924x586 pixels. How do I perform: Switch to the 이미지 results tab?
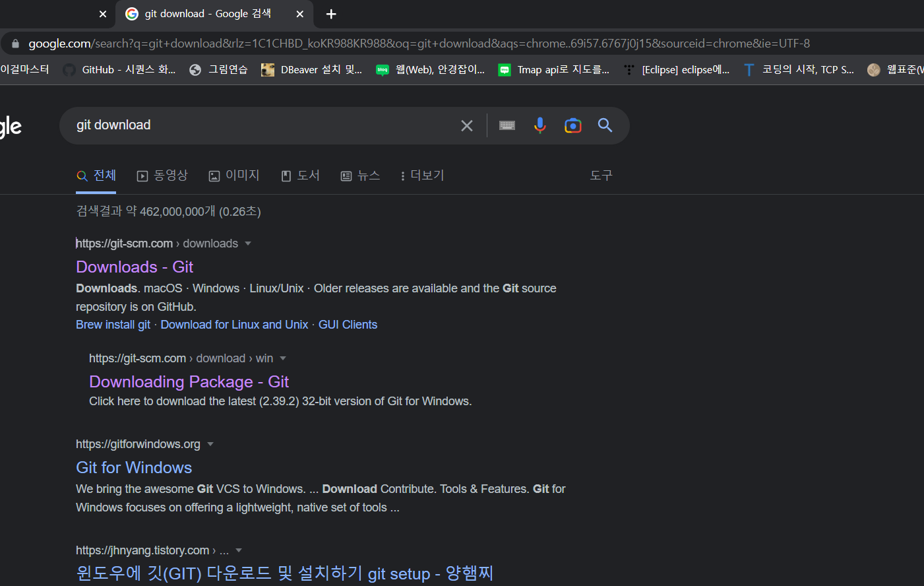point(234,176)
